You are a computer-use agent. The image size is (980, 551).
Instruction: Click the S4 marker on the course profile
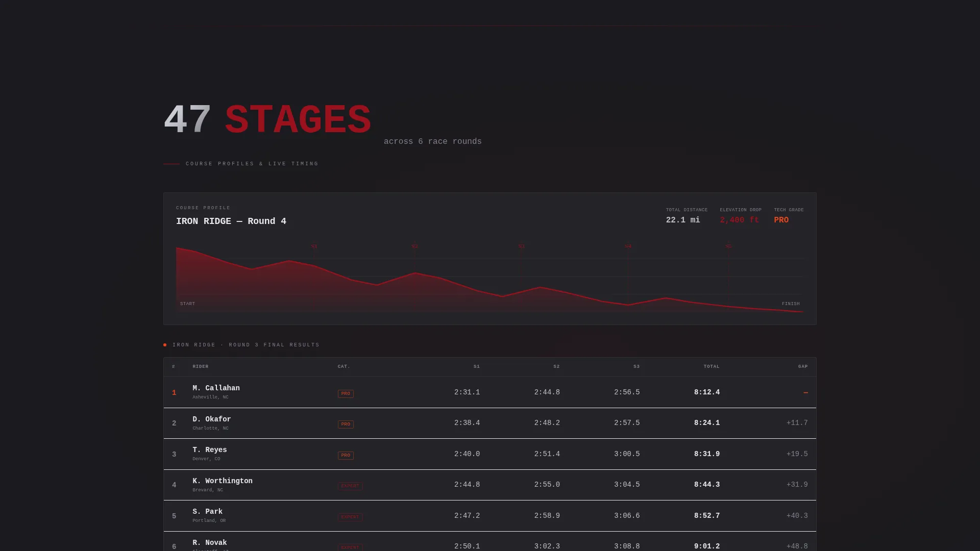tap(628, 246)
